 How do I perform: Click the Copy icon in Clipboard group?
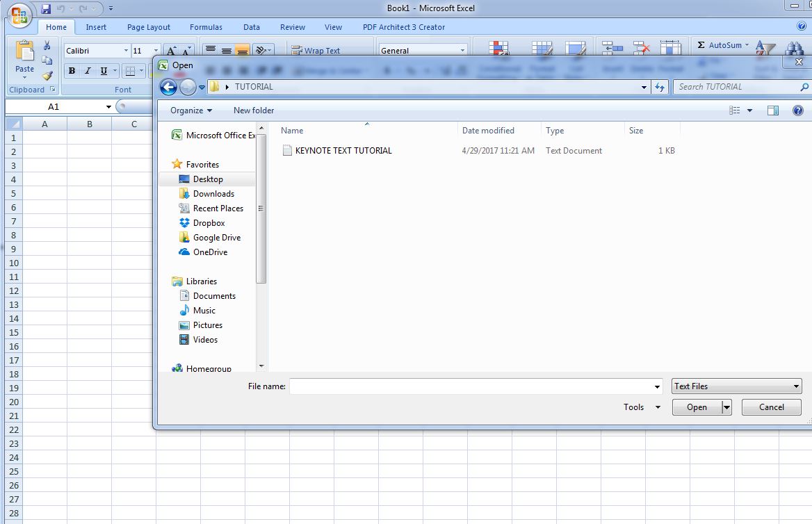pos(47,60)
